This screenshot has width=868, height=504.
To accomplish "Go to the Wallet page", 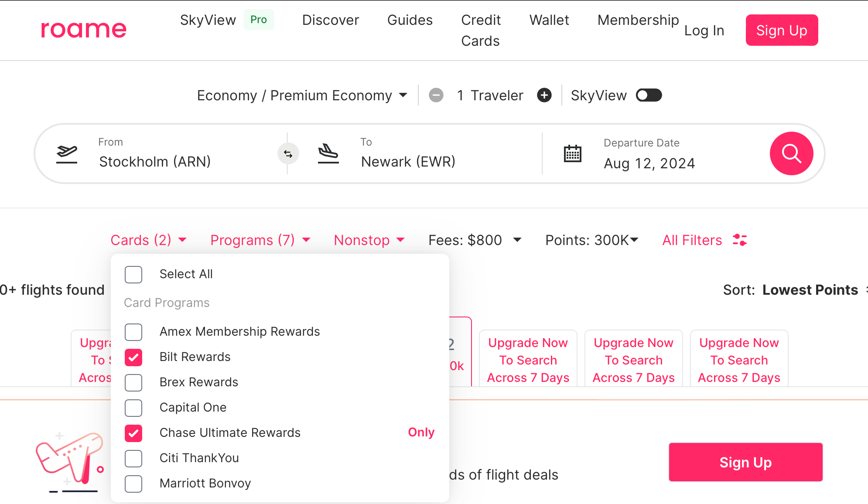I will [549, 20].
